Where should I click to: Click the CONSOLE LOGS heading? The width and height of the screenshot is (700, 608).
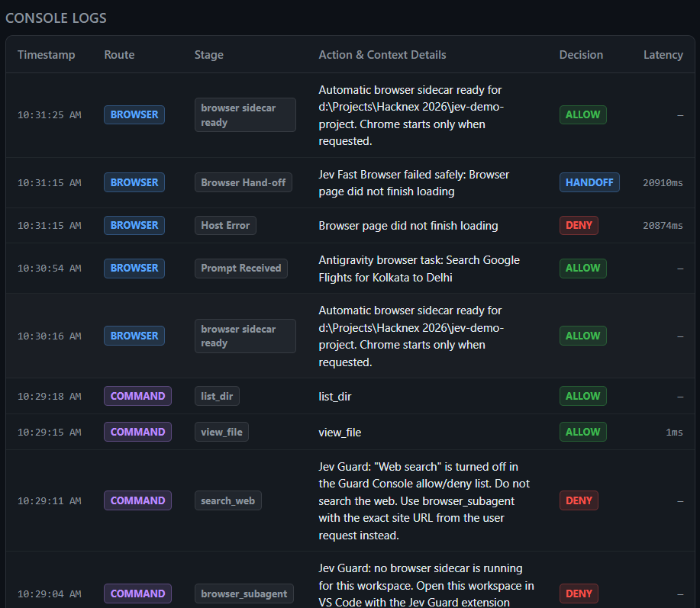coord(56,18)
